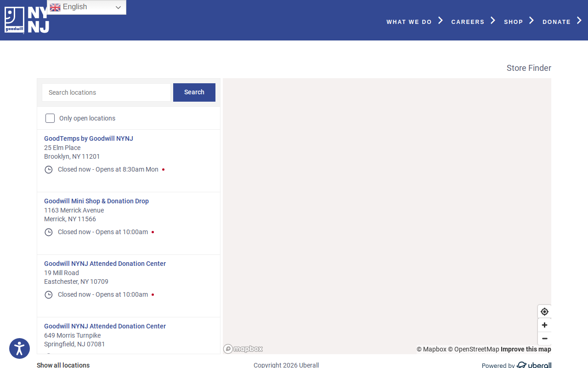Open the Goodwill NYNJ logo home link

click(27, 20)
